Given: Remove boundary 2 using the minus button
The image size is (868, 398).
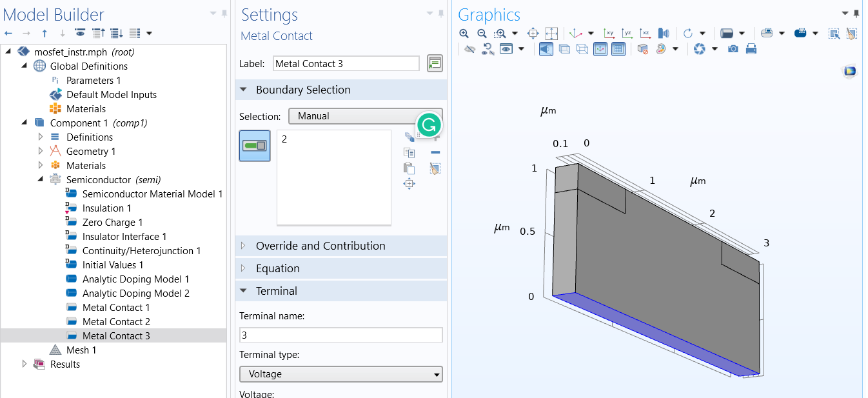Looking at the screenshot, I should (x=435, y=152).
